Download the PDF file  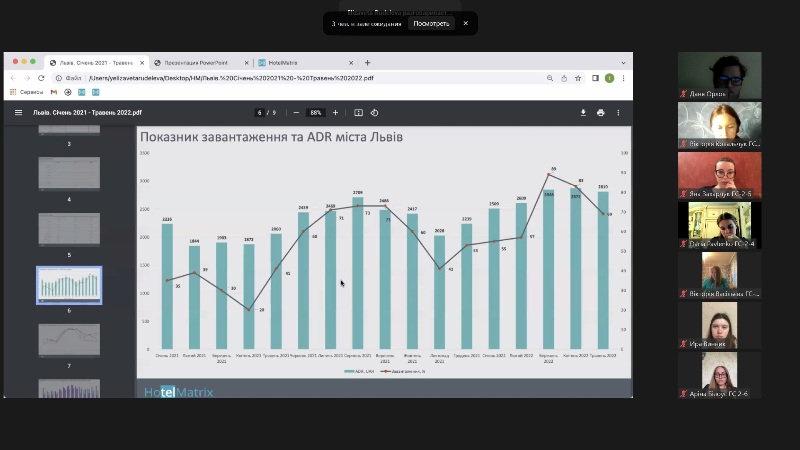click(x=583, y=113)
